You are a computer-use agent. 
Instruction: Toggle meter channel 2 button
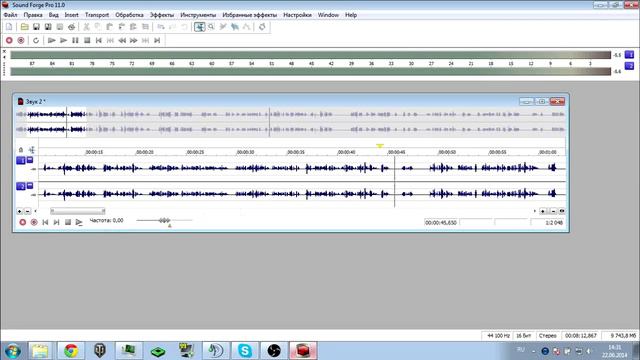point(629,65)
